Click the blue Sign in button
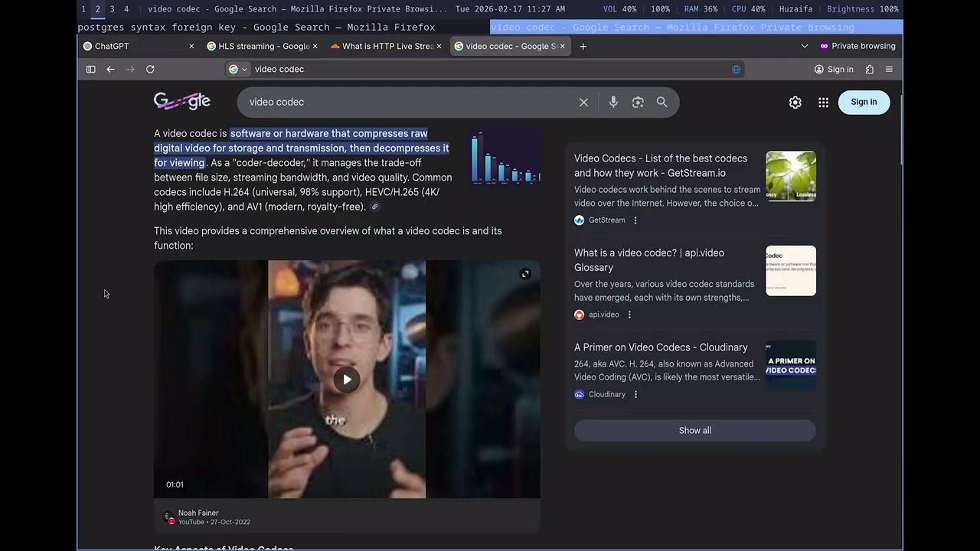Image resolution: width=980 pixels, height=551 pixels. [x=864, y=102]
